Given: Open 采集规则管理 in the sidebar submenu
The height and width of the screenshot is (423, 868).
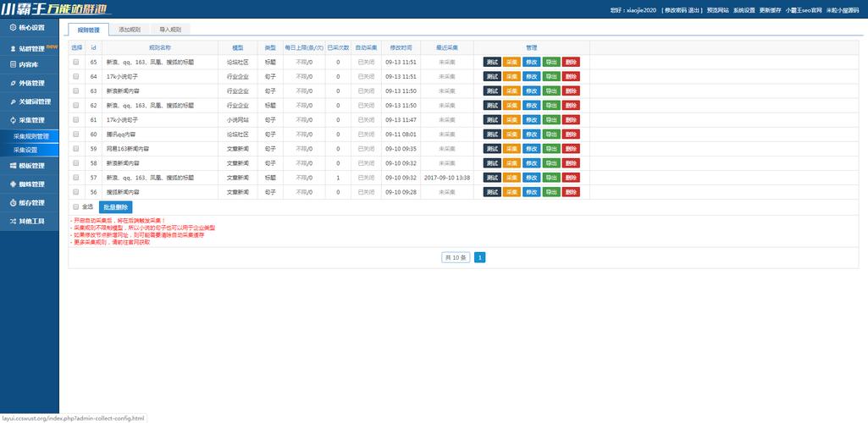Looking at the screenshot, I should click(x=30, y=136).
